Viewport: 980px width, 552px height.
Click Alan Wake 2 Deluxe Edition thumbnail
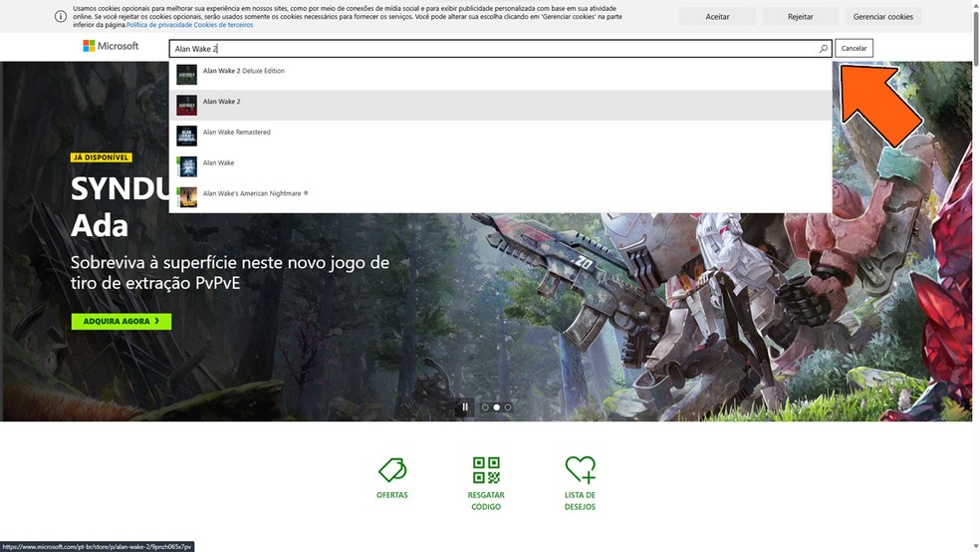tap(186, 75)
